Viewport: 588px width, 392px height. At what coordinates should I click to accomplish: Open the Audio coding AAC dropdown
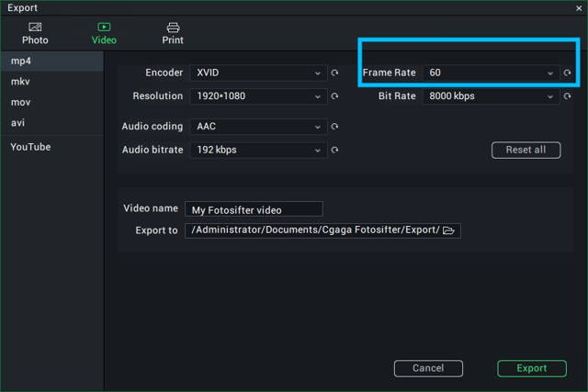(259, 127)
